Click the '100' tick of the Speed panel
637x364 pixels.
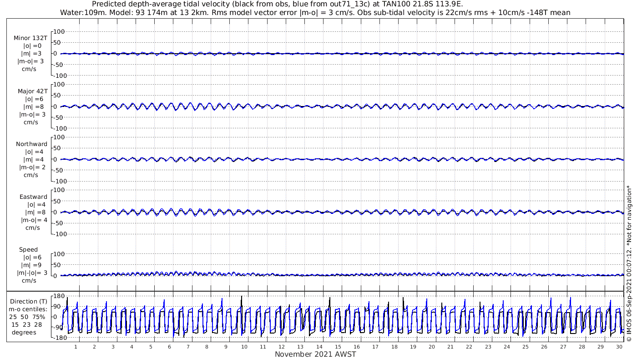click(x=60, y=254)
